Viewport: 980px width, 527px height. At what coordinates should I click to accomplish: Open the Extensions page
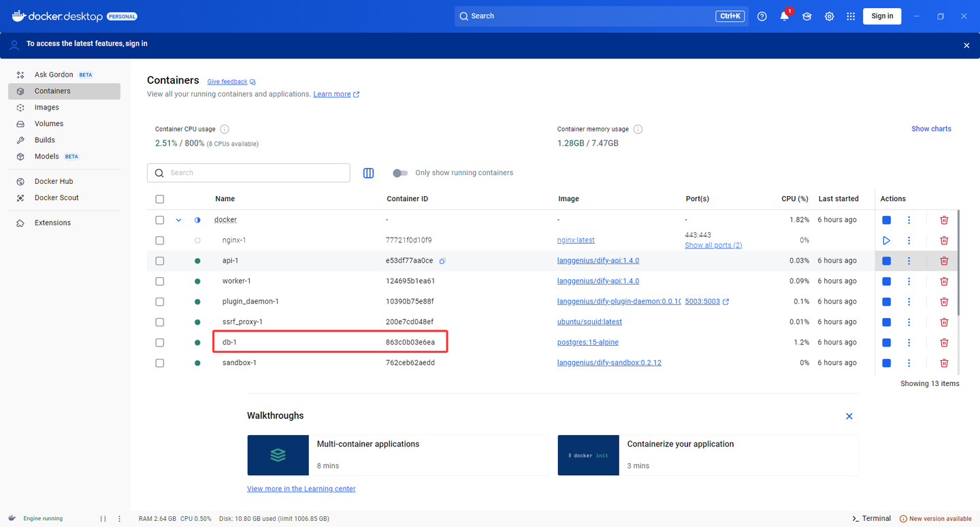52,222
